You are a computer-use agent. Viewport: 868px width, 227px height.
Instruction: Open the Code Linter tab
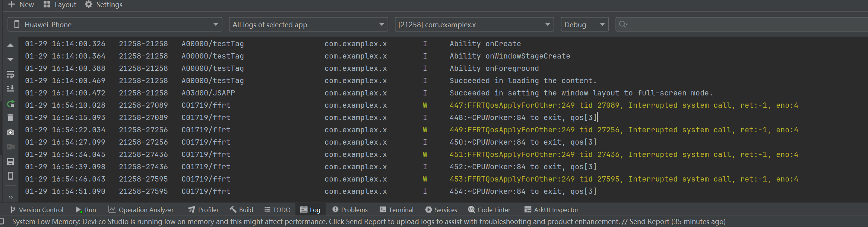click(489, 210)
